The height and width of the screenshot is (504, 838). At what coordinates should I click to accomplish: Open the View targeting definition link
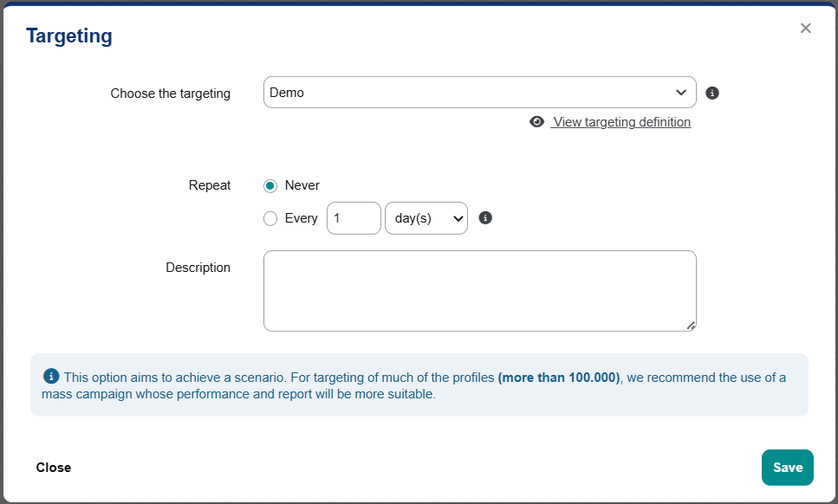[621, 122]
